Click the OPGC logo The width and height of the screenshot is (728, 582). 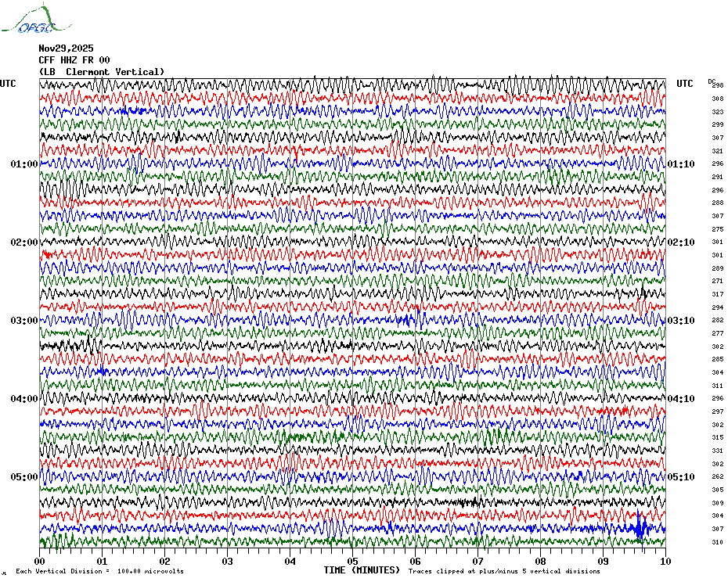tap(29, 20)
